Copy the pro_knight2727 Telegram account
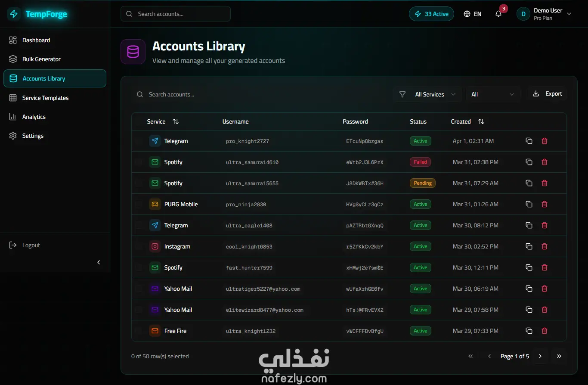This screenshot has height=385, width=588. tap(529, 141)
